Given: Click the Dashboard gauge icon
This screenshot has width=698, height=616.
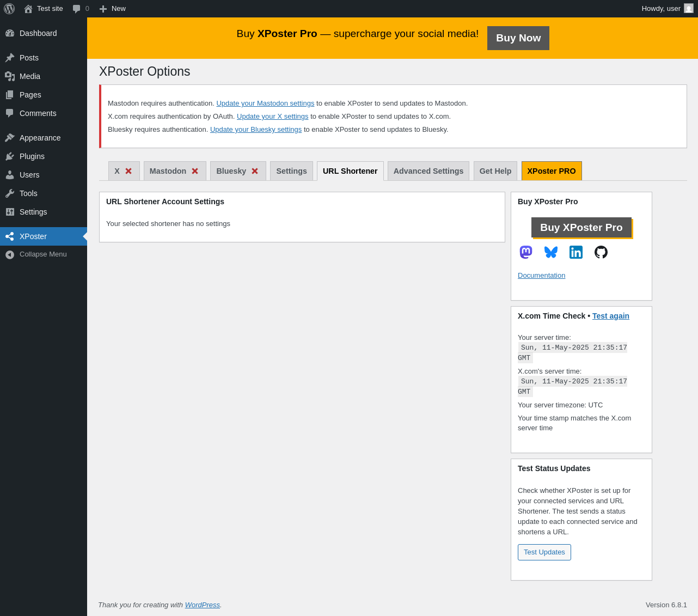Looking at the screenshot, I should (x=10, y=33).
